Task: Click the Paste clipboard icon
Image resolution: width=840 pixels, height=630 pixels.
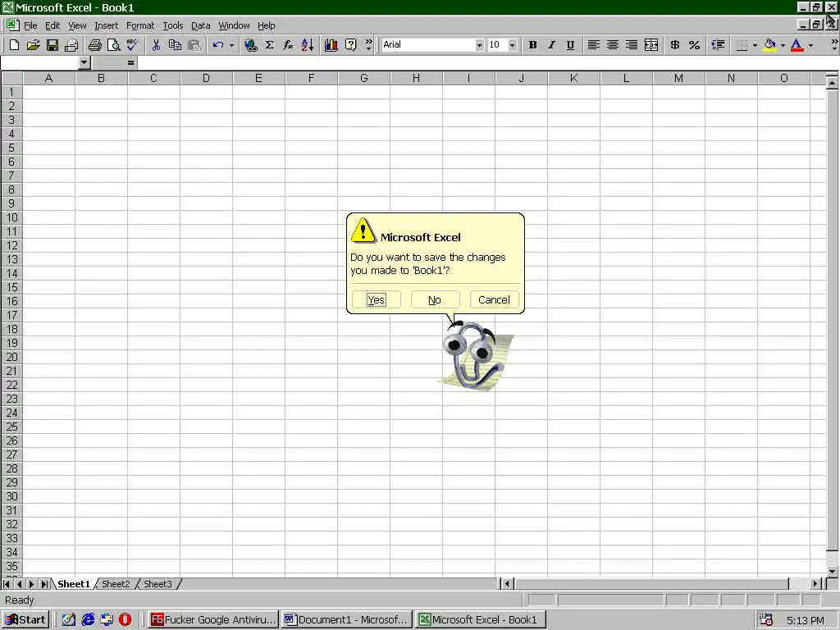Action: click(194, 45)
